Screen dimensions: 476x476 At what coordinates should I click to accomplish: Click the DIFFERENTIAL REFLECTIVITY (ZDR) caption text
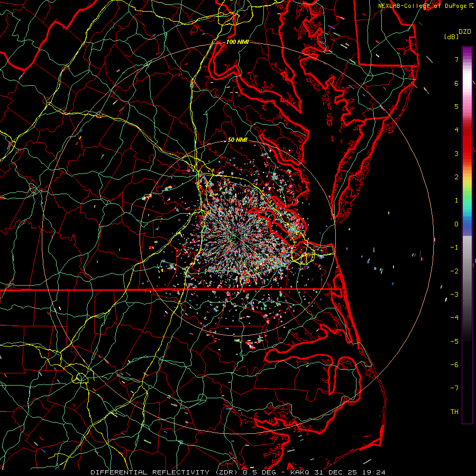pyautogui.click(x=165, y=472)
